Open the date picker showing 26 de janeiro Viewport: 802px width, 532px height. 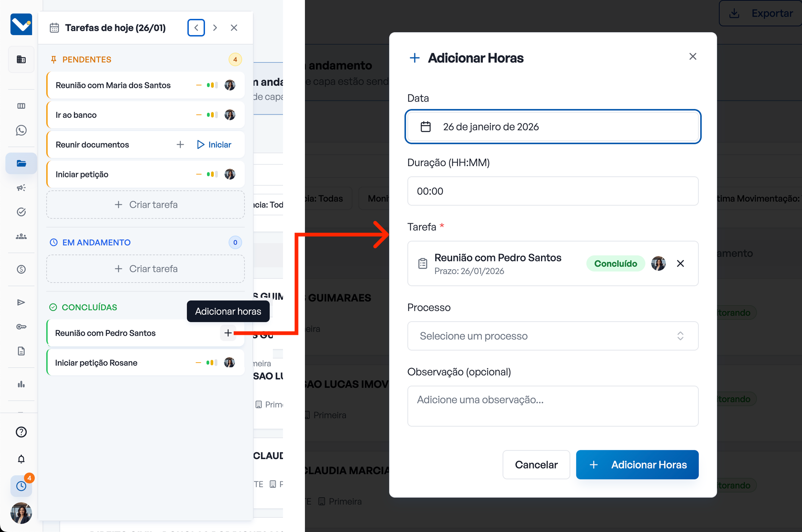[552, 127]
